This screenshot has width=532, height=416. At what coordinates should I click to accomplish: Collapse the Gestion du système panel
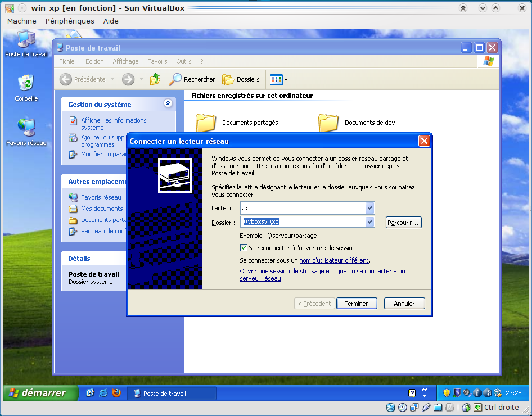[x=168, y=103]
